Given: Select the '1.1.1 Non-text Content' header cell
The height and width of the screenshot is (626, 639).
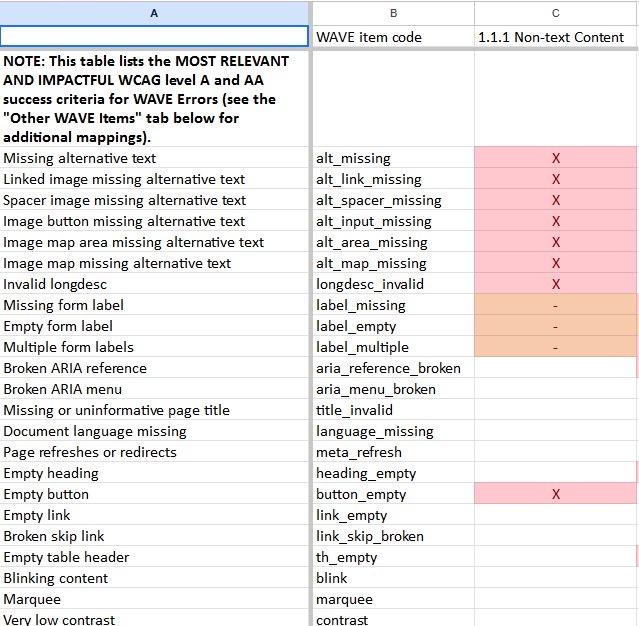Looking at the screenshot, I should click(x=555, y=37).
